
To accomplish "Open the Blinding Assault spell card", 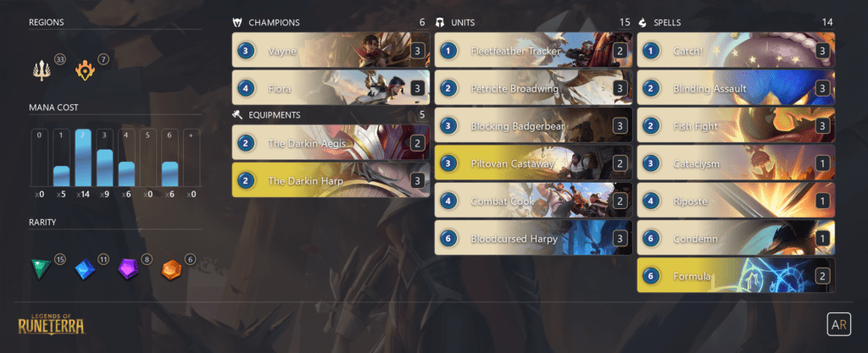I will 737,88.
